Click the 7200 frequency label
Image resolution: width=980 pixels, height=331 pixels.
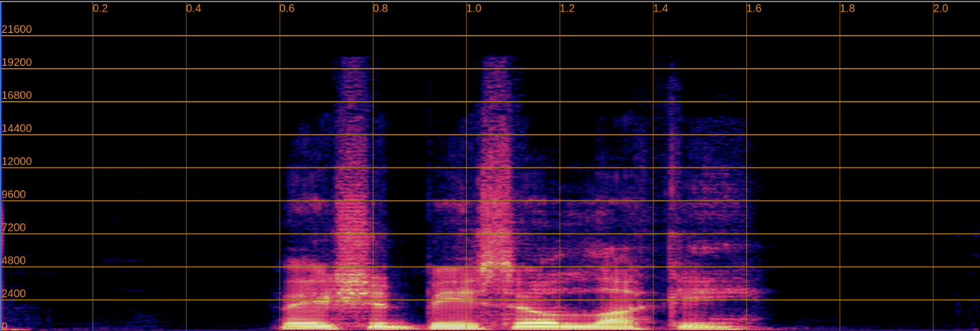[x=14, y=227]
